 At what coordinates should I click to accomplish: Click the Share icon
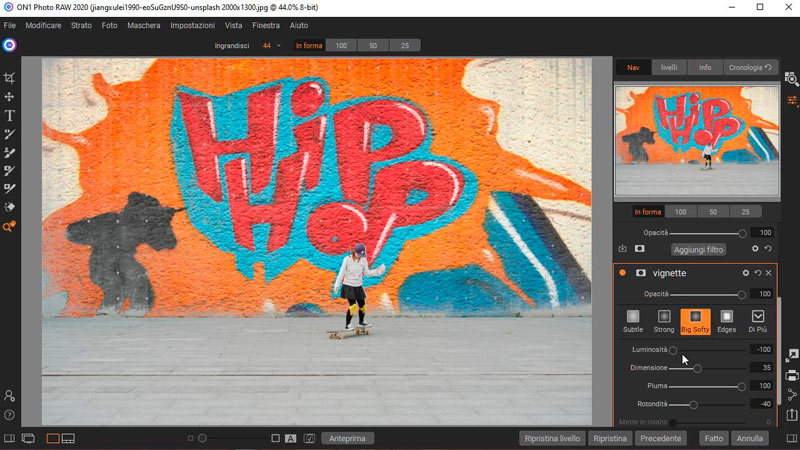(792, 395)
